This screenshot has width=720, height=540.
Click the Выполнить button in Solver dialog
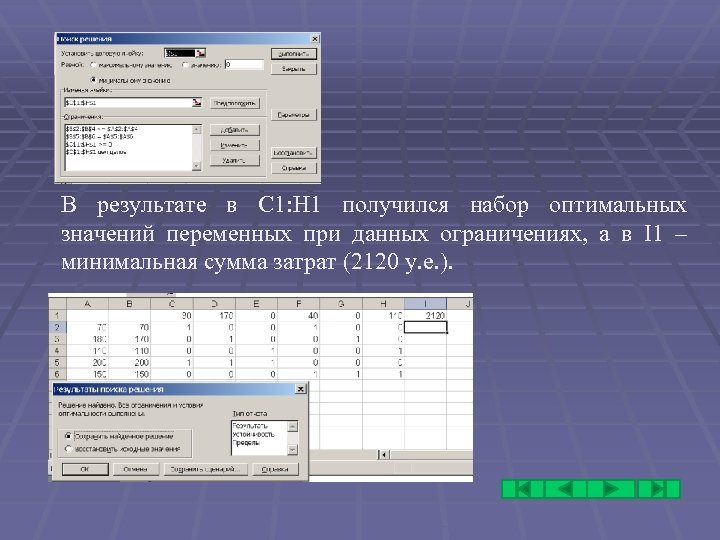pyautogui.click(x=293, y=54)
